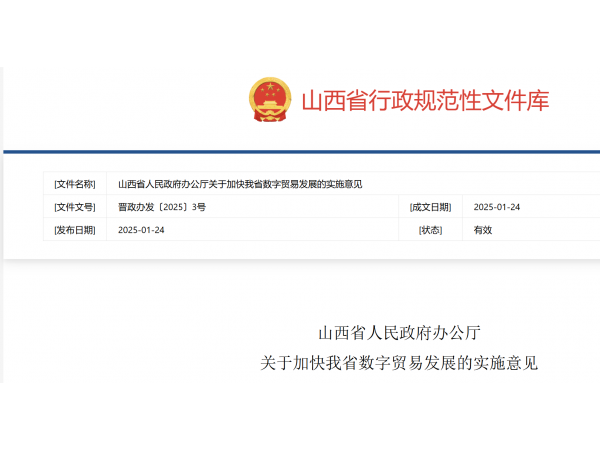Viewport: 600px width, 450px height.
Task: Click document number 晋政办发〔2025〕3号
Action: click(x=161, y=207)
